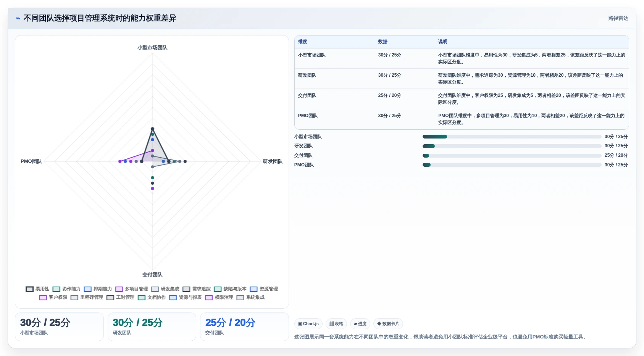This screenshot has height=356, width=644.
Task: Click the 研发团队 progress bar
Action: tap(512, 146)
